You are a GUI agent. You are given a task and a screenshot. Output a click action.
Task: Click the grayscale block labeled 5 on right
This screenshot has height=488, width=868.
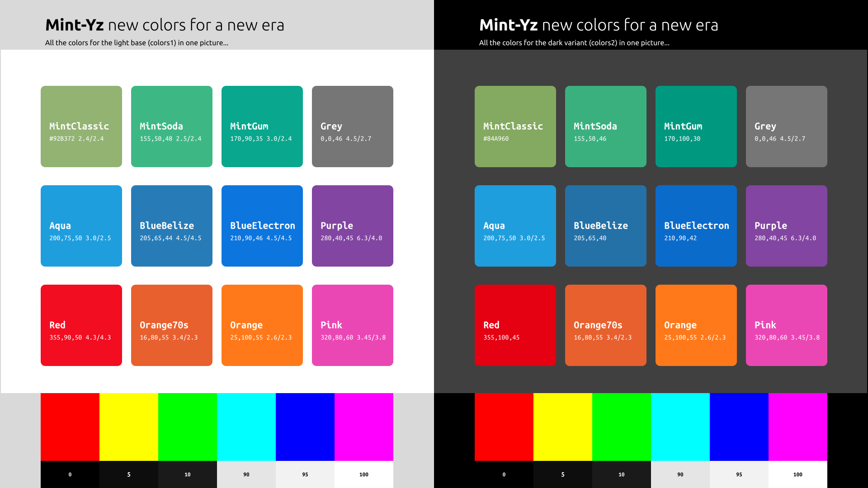pos(563,474)
